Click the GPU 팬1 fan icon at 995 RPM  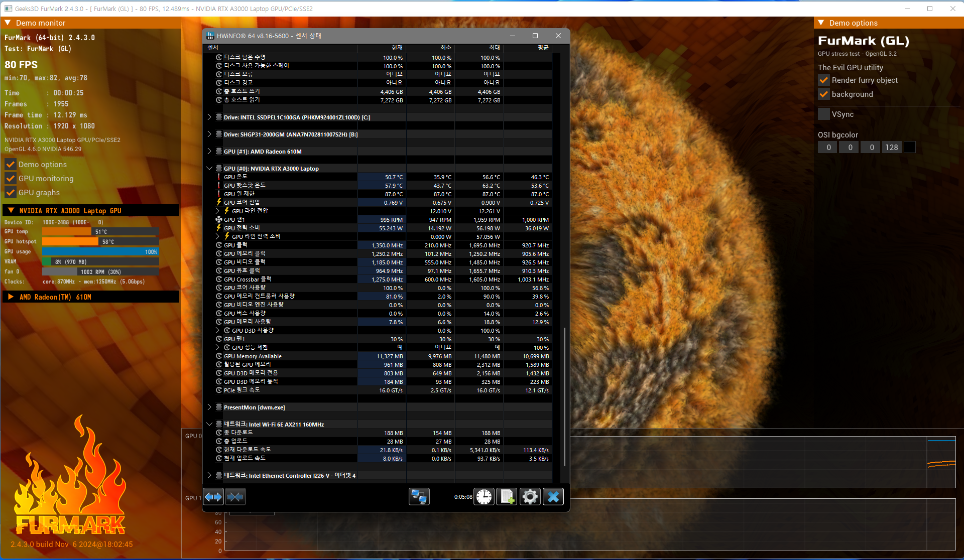click(x=219, y=220)
